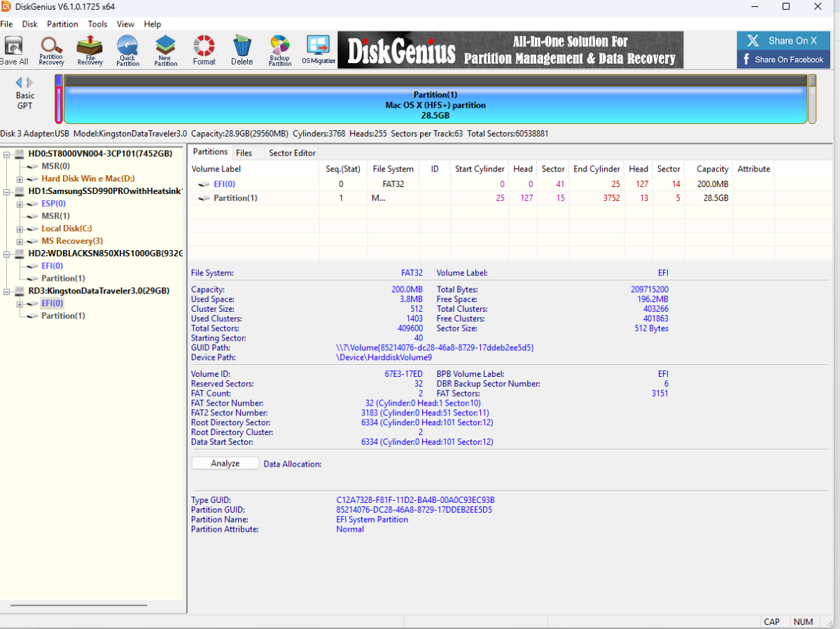Click the left panel horizontal scrollbar
Image resolution: width=840 pixels, height=629 pixels.
(78, 605)
